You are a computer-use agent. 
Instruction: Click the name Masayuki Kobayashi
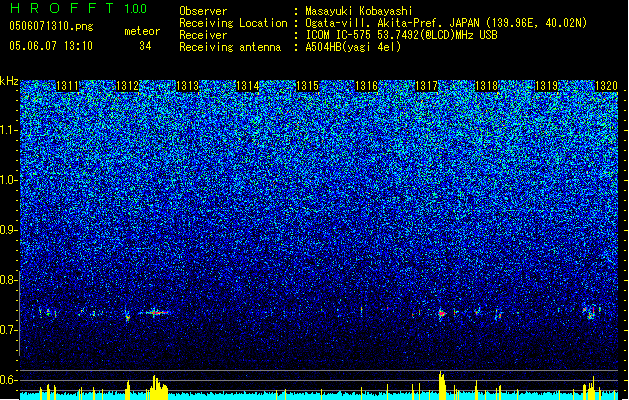359,11
